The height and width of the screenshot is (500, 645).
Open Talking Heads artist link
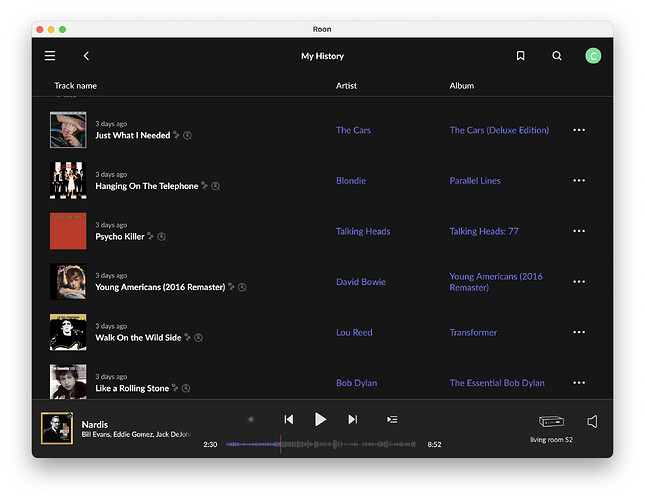(363, 231)
